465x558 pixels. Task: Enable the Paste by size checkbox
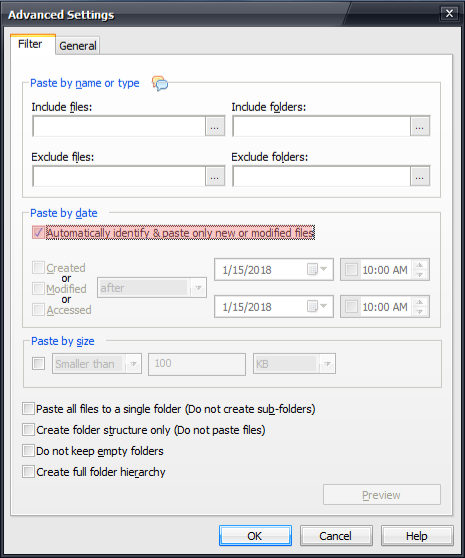pyautogui.click(x=38, y=363)
